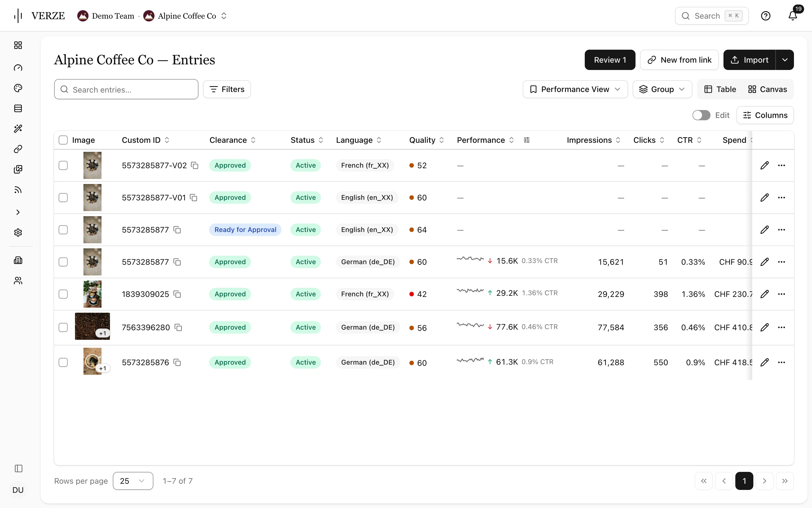Select the checkbox for row 5573285877-V02
Screen dimensions: 812x508
click(63, 165)
